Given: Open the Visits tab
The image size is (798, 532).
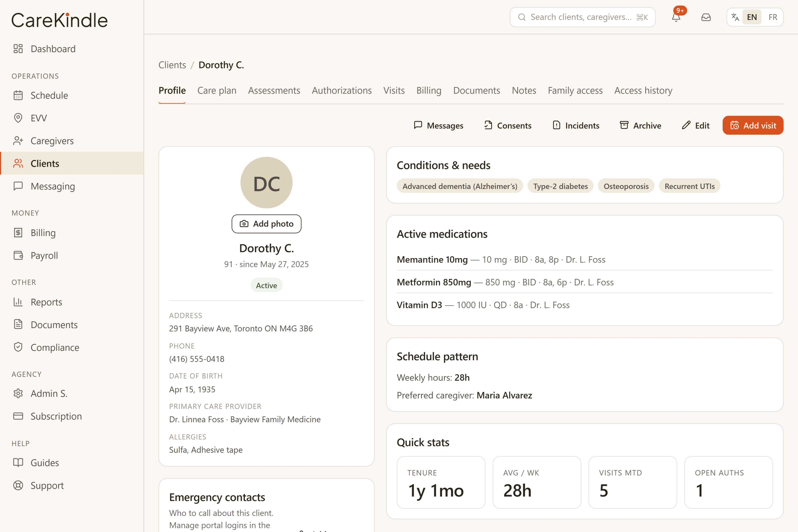Looking at the screenshot, I should point(394,91).
